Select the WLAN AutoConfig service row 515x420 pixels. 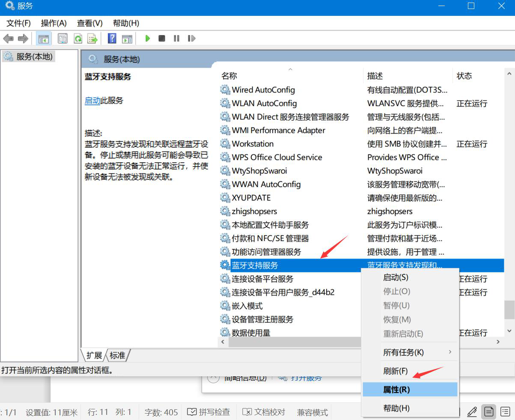[362, 103]
